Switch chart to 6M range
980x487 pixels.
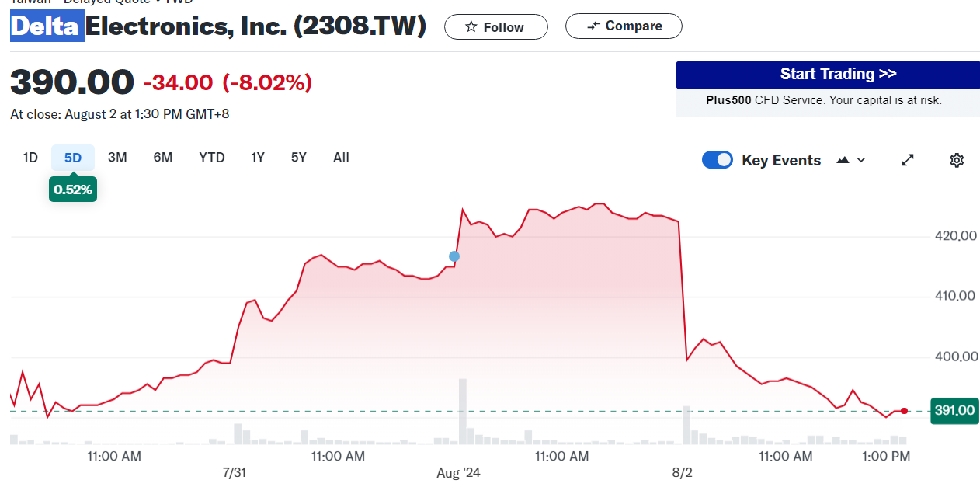[x=162, y=158]
